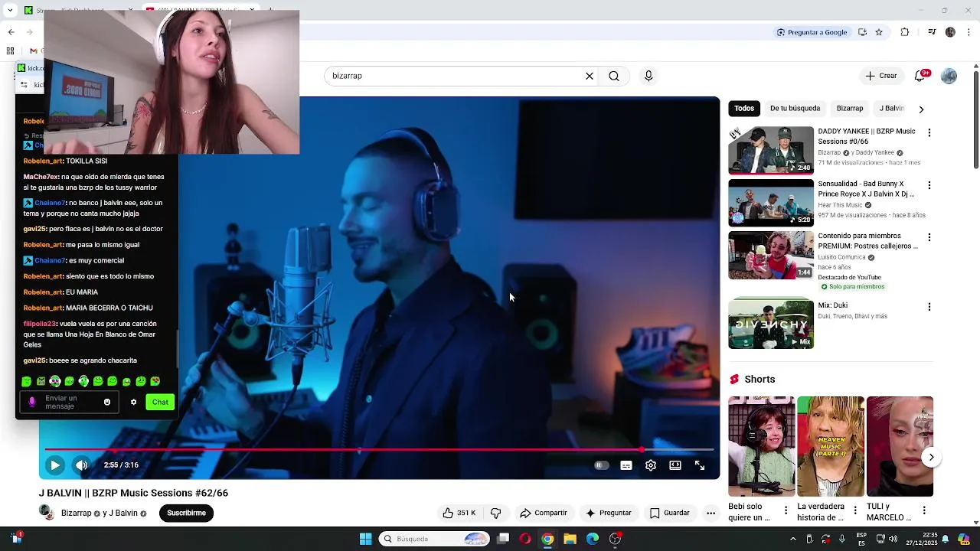Open Chrome extensions puzzle icon
This screenshot has height=551, width=980.
(x=905, y=32)
